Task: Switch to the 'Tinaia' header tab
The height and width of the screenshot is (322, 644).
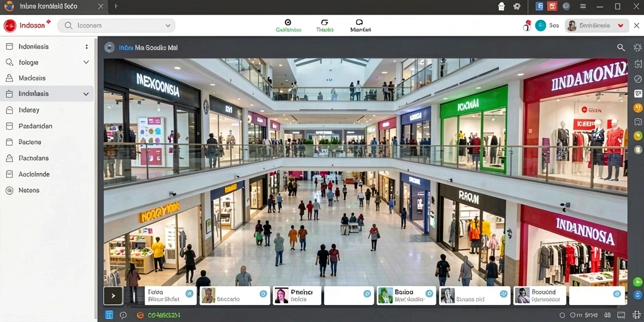Action: (325, 26)
